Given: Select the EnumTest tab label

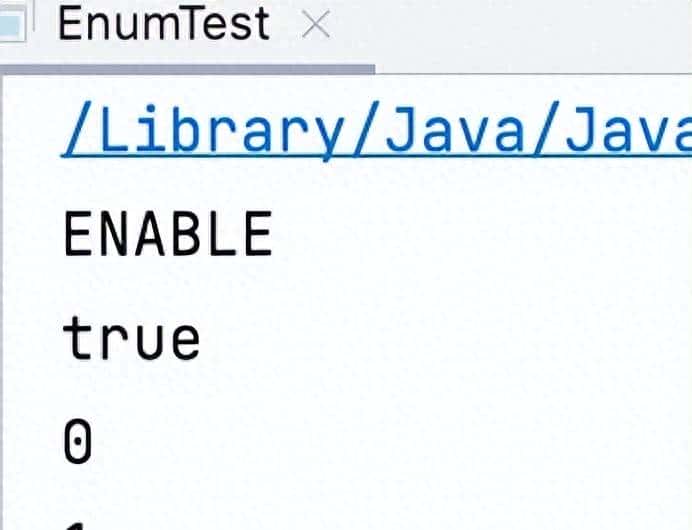Looking at the screenshot, I should (163, 25).
